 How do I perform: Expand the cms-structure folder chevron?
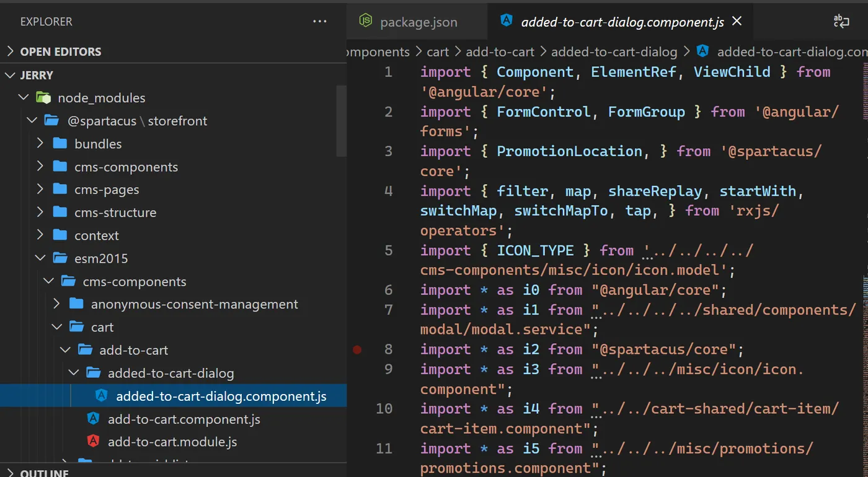[40, 212]
